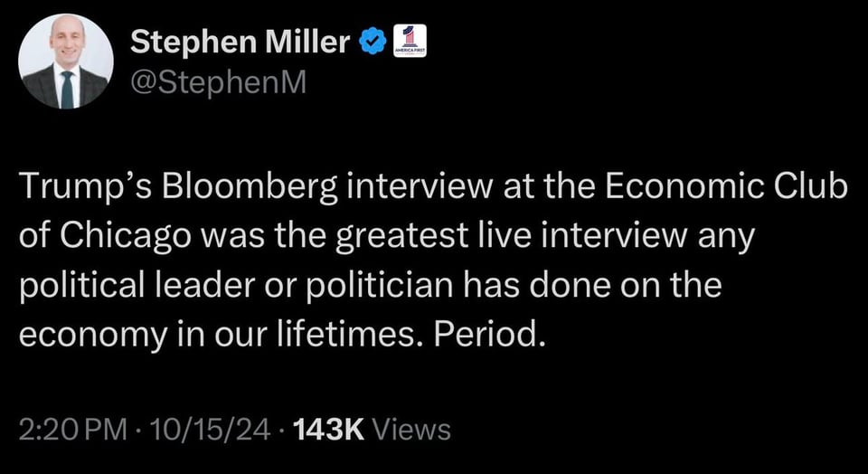This screenshot has height=474, width=868.
Task: Click the final word "Period."
Action: [x=491, y=335]
